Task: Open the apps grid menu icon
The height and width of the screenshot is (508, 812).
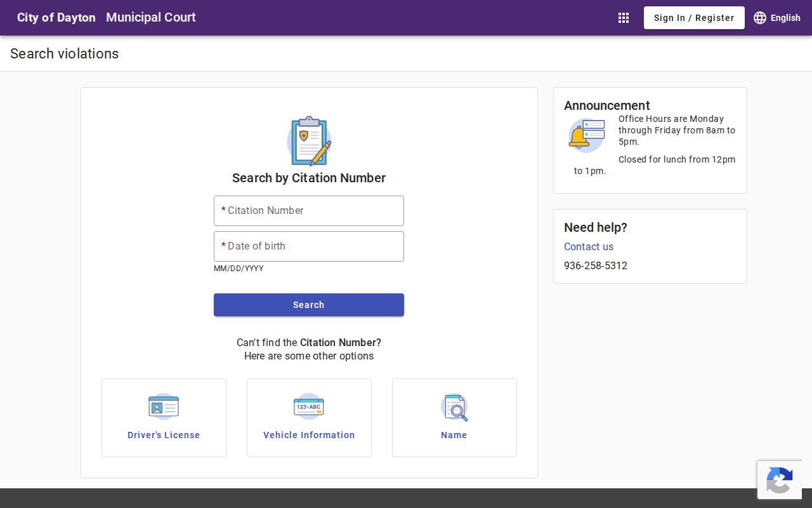Action: point(624,18)
